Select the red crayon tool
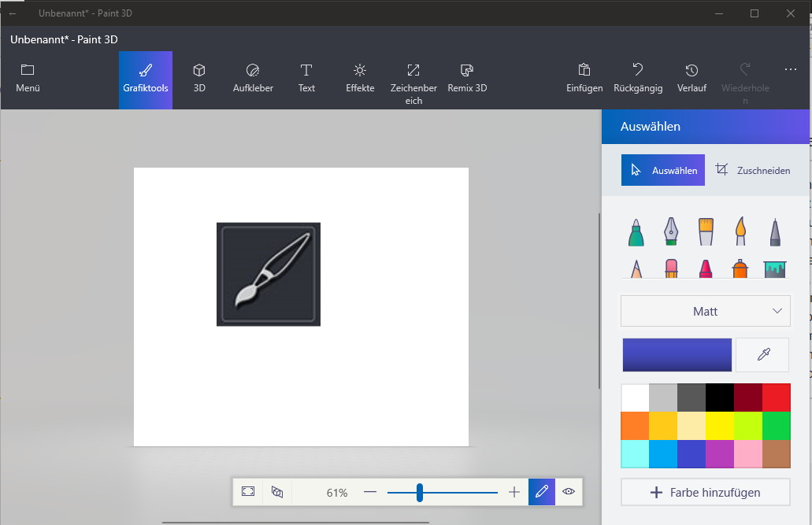 point(706,268)
